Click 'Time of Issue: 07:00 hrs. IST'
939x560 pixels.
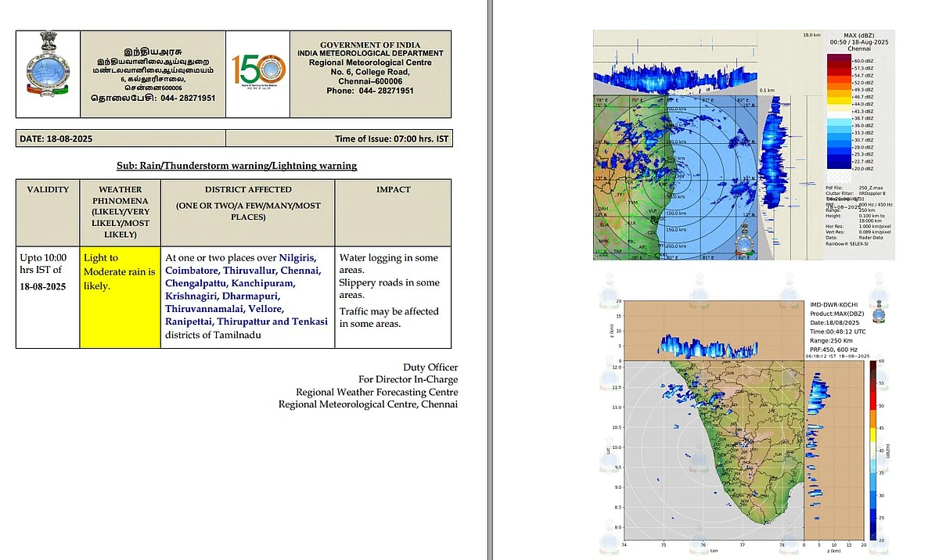pyautogui.click(x=393, y=139)
